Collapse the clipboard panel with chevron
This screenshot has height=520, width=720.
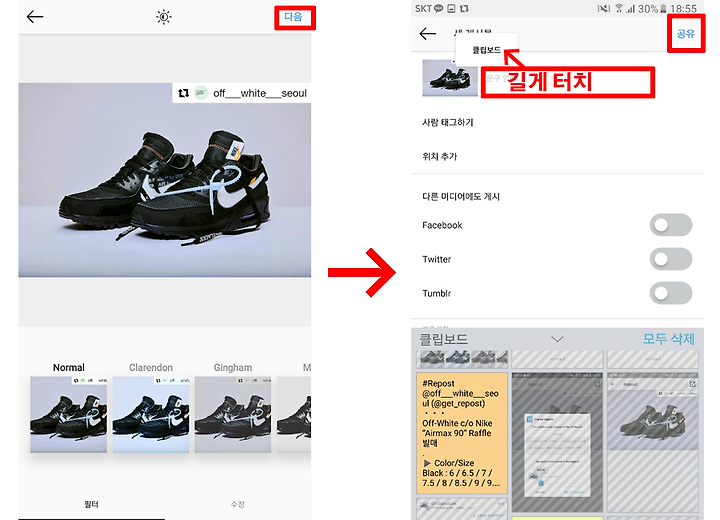point(557,339)
